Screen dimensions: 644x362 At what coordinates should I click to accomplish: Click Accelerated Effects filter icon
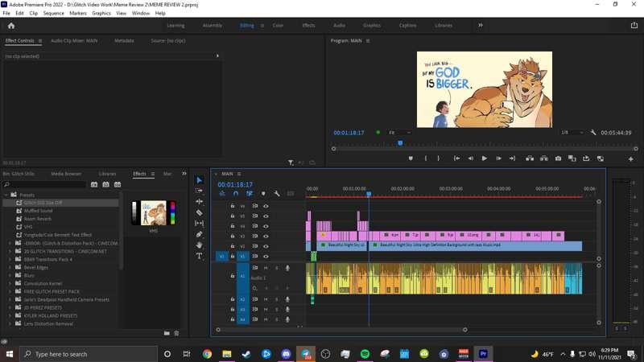tap(94, 185)
